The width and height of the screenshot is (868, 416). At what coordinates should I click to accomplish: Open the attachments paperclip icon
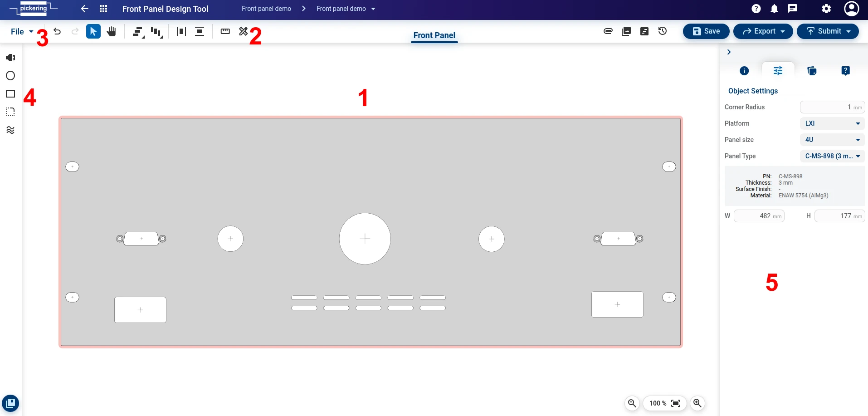click(608, 31)
